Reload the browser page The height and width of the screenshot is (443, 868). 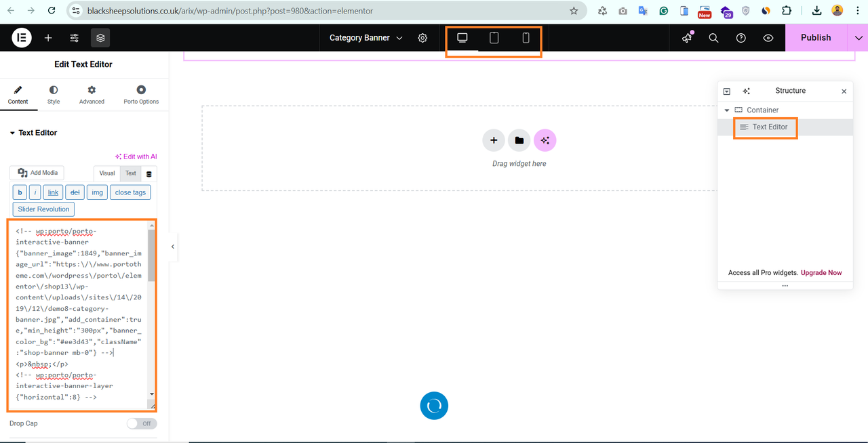tap(52, 11)
